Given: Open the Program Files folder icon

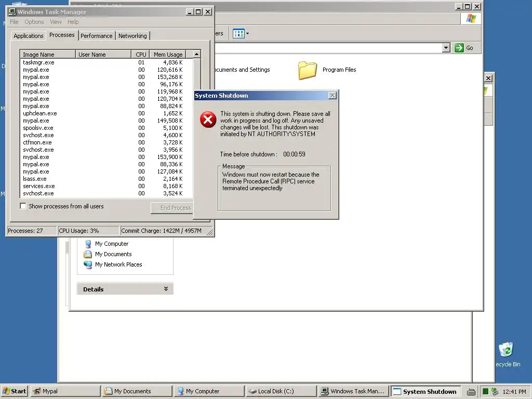Looking at the screenshot, I should pyautogui.click(x=308, y=70).
